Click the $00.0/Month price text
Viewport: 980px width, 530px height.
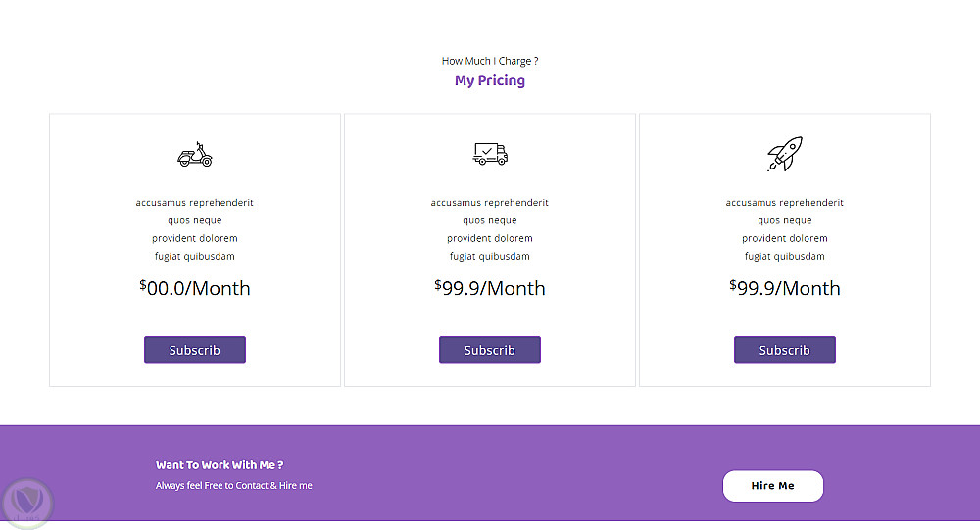[x=195, y=288]
